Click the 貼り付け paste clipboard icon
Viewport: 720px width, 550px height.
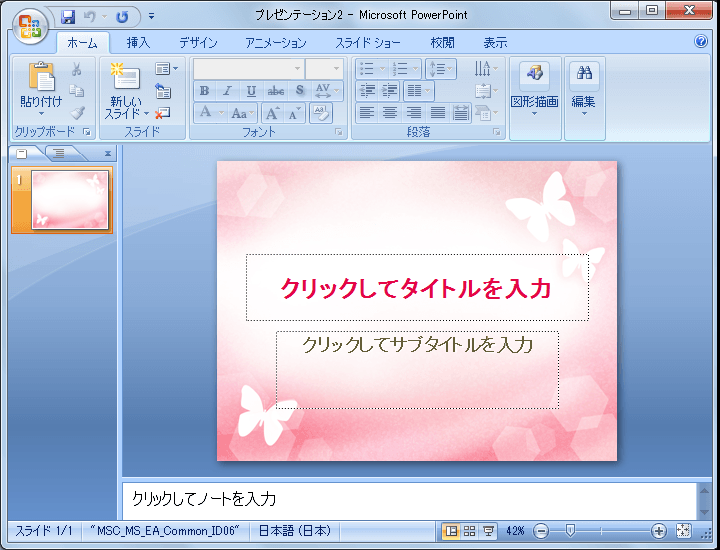[x=41, y=76]
